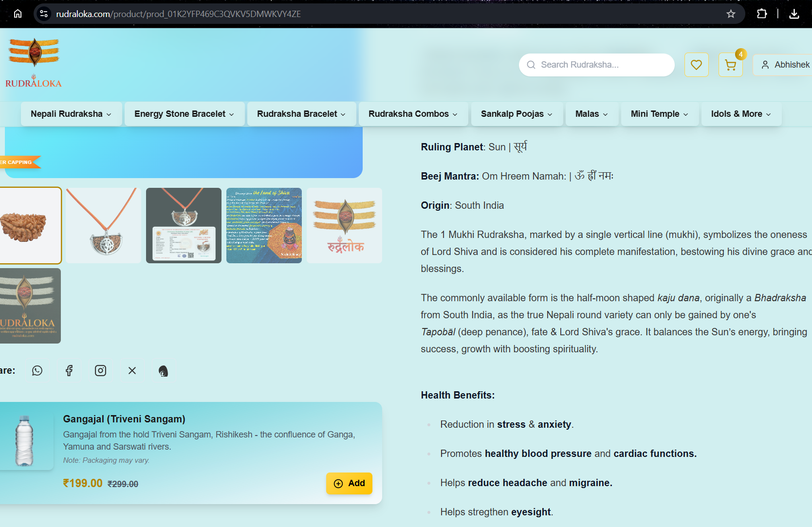
Task: Click the struck-through ₹299.00 price
Action: tap(123, 484)
